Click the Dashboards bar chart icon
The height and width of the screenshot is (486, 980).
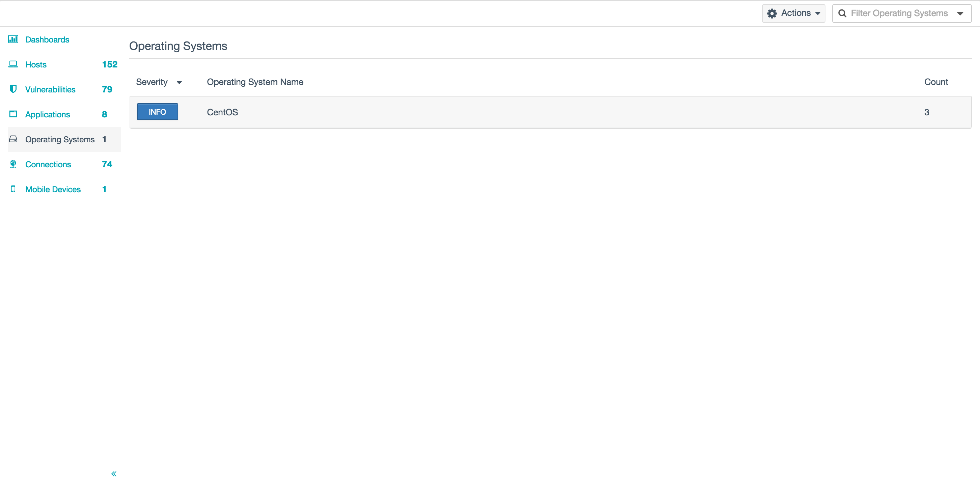[13, 39]
